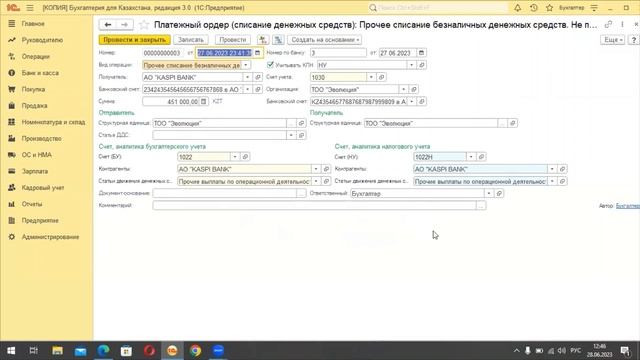
Task: Go forward with the right arrow button
Action: click(x=124, y=25)
